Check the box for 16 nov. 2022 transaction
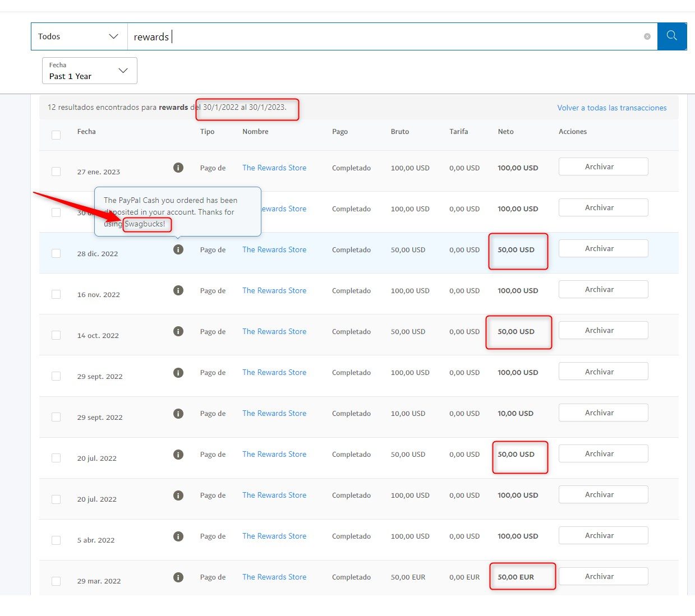 pyautogui.click(x=56, y=294)
